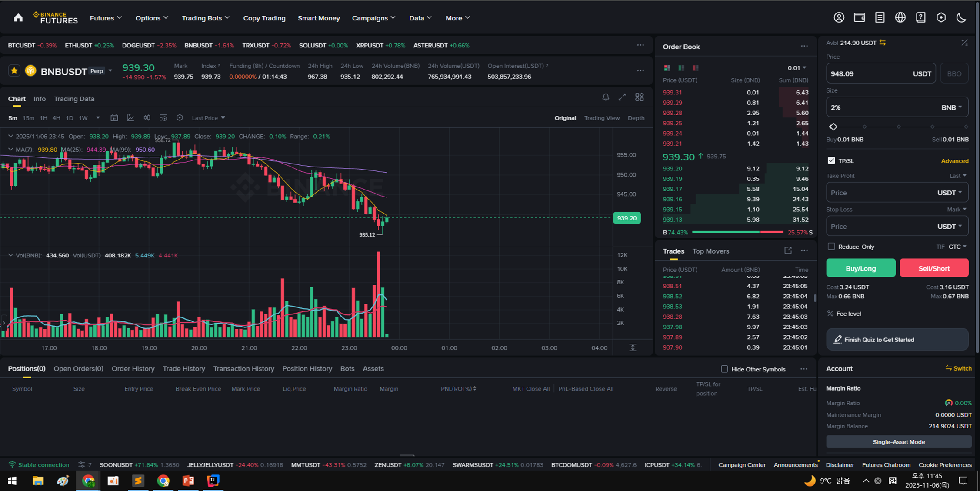Open the chart grid layout icon
The width and height of the screenshot is (980, 491).
click(639, 97)
